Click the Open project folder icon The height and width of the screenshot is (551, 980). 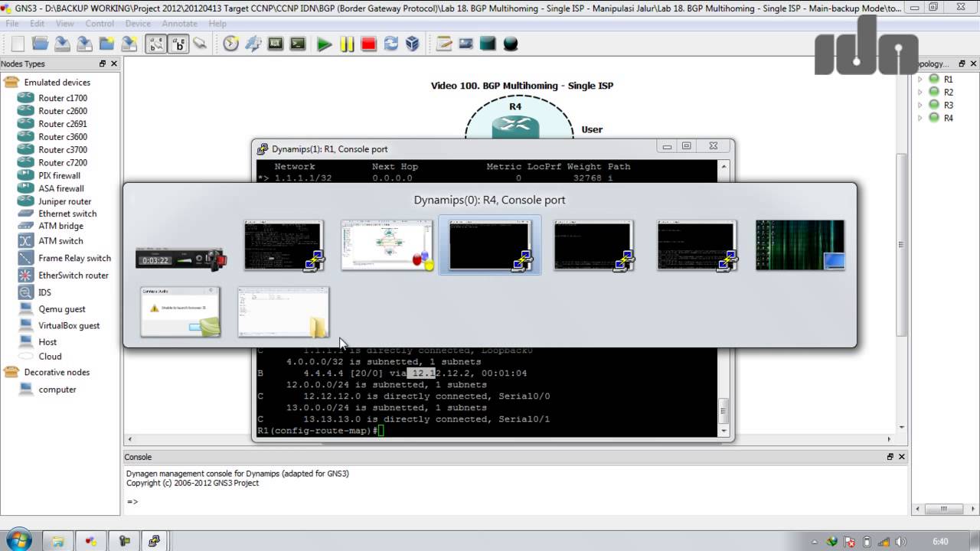pos(40,44)
